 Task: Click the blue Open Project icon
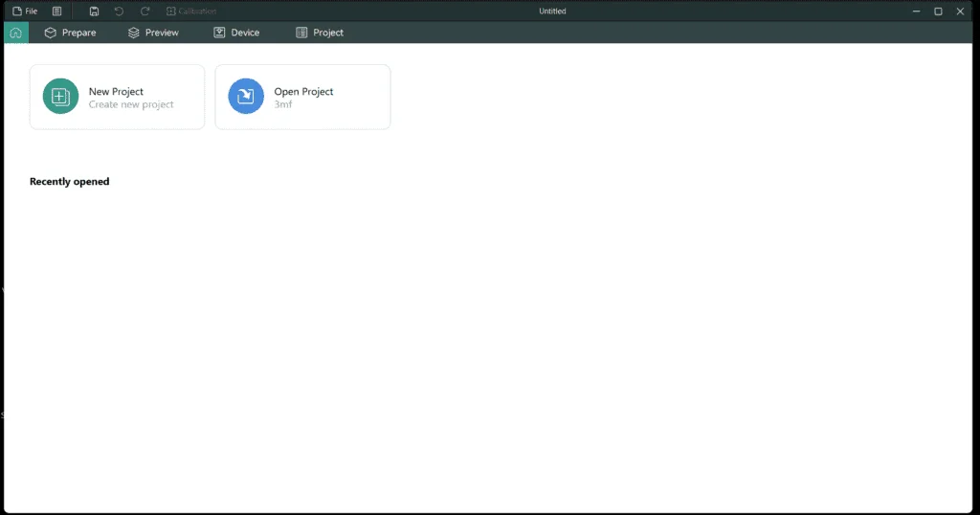246,97
